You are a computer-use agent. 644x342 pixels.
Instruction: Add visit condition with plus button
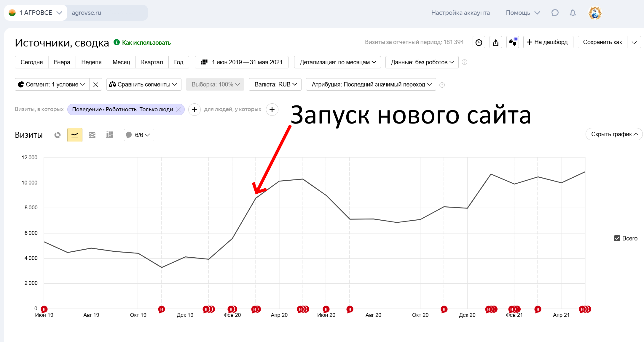coord(194,110)
